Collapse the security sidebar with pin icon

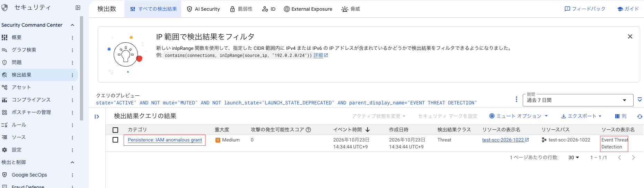point(78,8)
